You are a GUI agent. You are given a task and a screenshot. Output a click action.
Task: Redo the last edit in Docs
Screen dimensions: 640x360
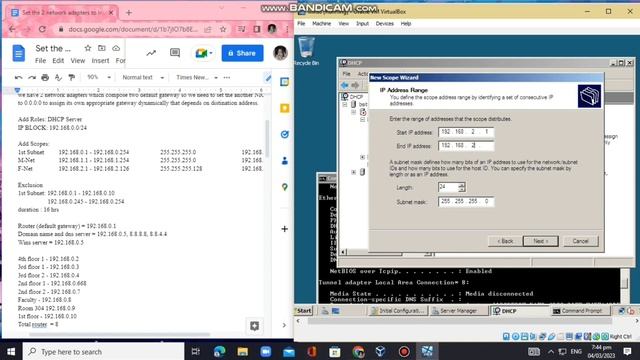(32, 77)
